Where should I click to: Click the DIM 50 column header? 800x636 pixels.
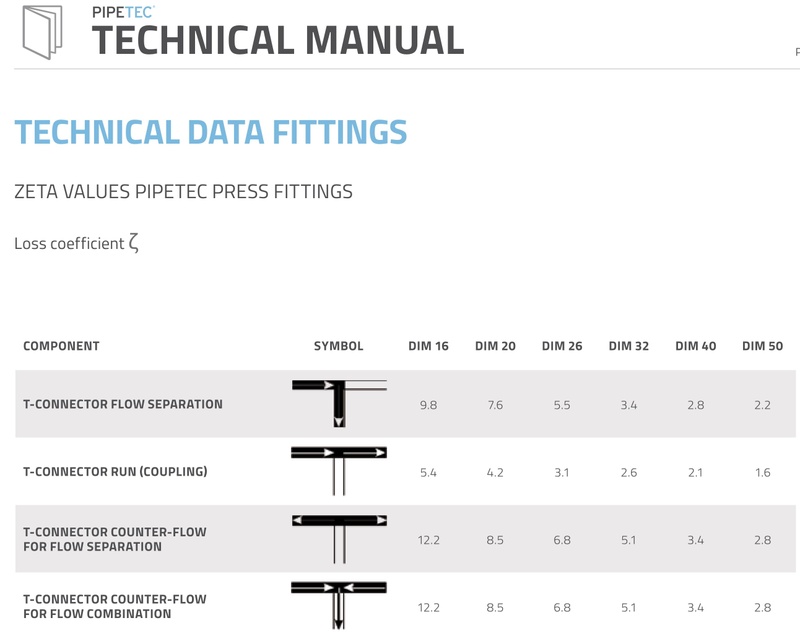762,346
